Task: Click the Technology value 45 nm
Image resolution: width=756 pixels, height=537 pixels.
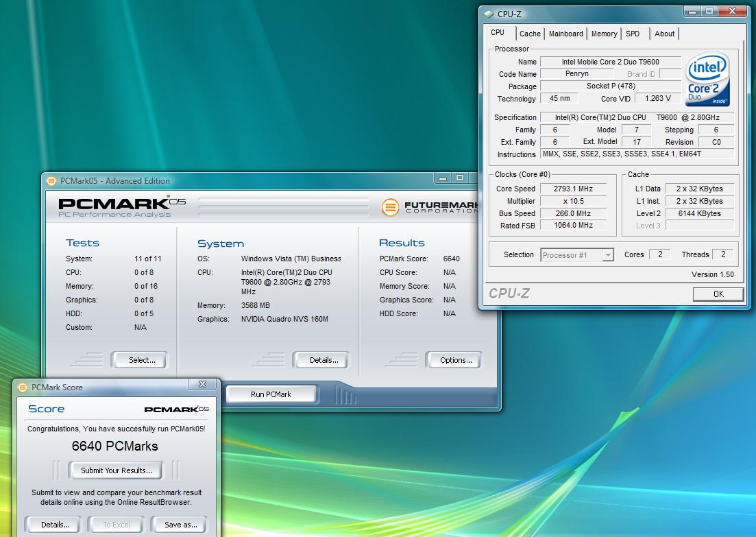Action: 559,99
